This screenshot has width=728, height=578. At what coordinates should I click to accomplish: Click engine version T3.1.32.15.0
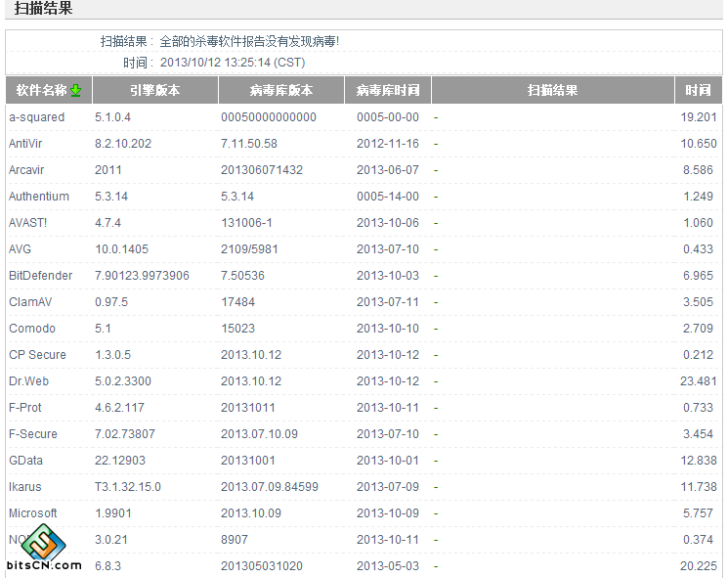(x=128, y=487)
